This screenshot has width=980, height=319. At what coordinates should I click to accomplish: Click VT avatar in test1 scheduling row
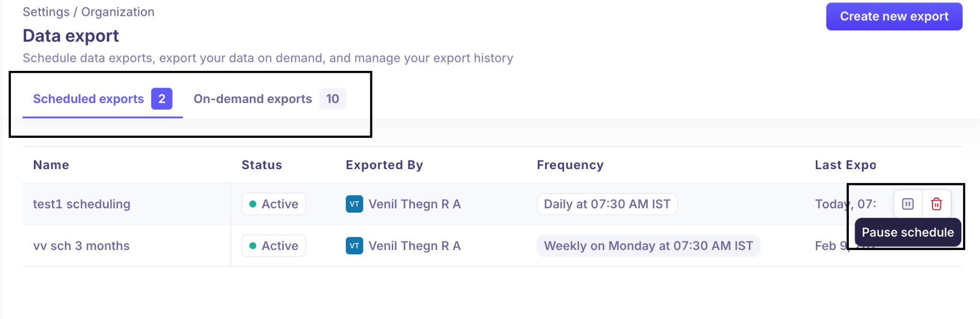coord(354,204)
